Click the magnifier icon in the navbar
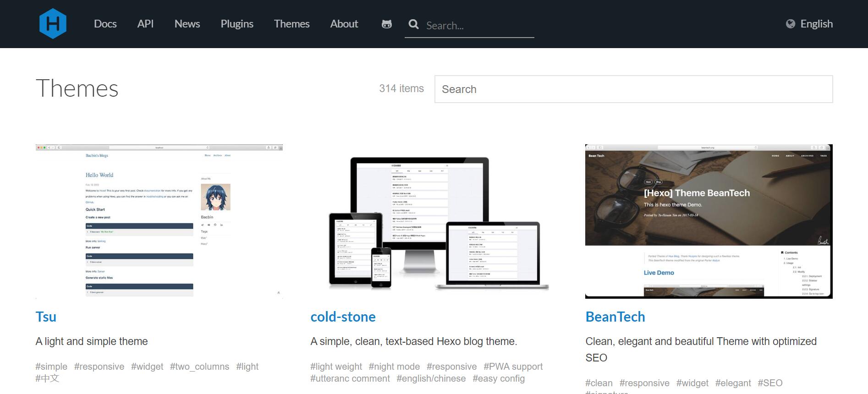 tap(413, 24)
